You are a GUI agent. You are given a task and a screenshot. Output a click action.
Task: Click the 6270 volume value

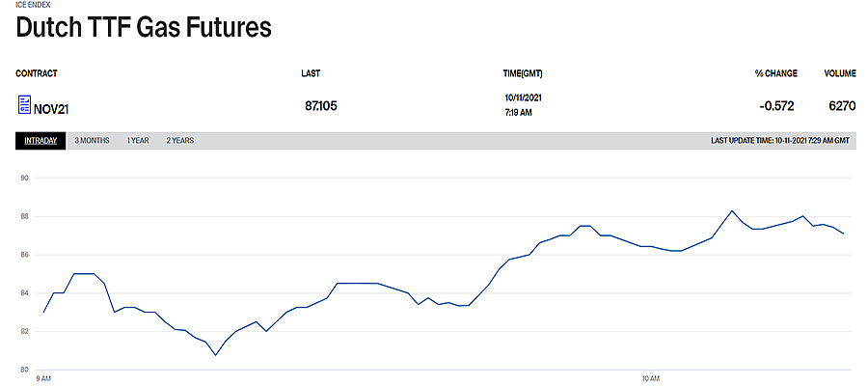click(843, 106)
